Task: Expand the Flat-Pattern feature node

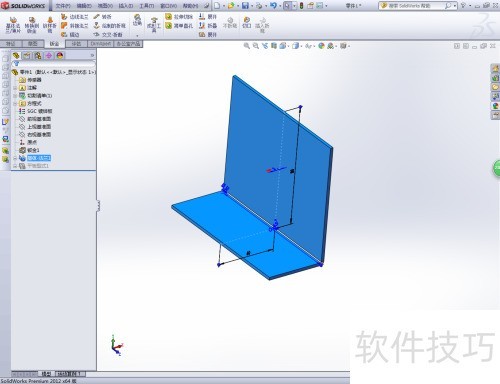Action: click(x=15, y=166)
